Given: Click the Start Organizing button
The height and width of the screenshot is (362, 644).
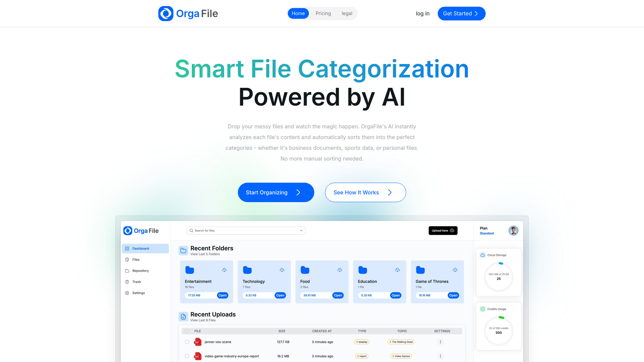Looking at the screenshot, I should [x=276, y=192].
